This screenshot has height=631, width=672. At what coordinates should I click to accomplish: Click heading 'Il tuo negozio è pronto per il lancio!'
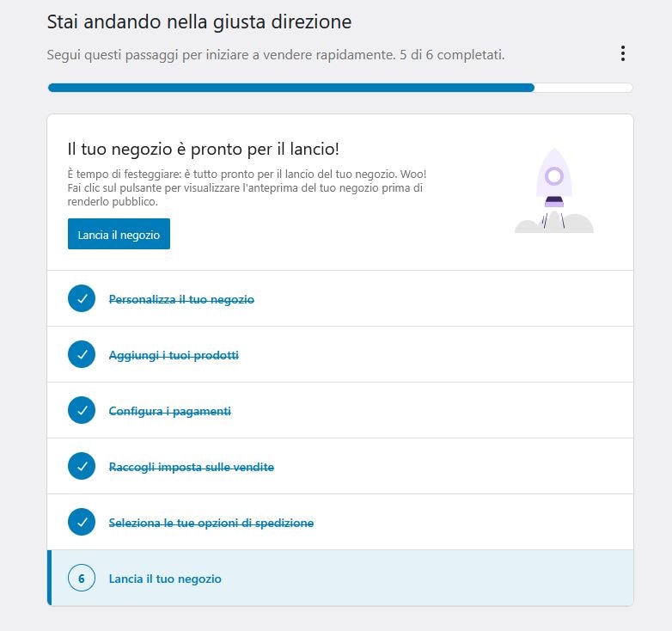[x=203, y=150]
